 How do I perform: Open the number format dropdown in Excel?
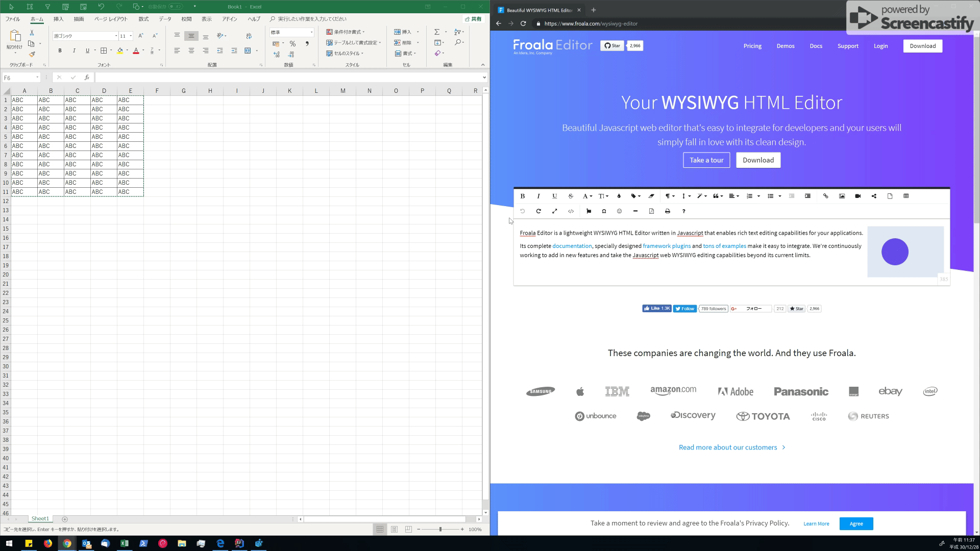coord(311,32)
